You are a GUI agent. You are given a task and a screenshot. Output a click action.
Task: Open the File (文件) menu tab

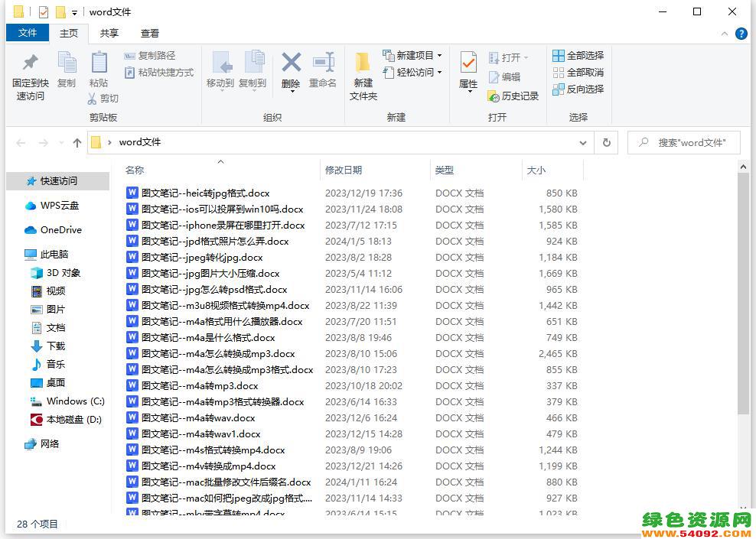(28, 33)
